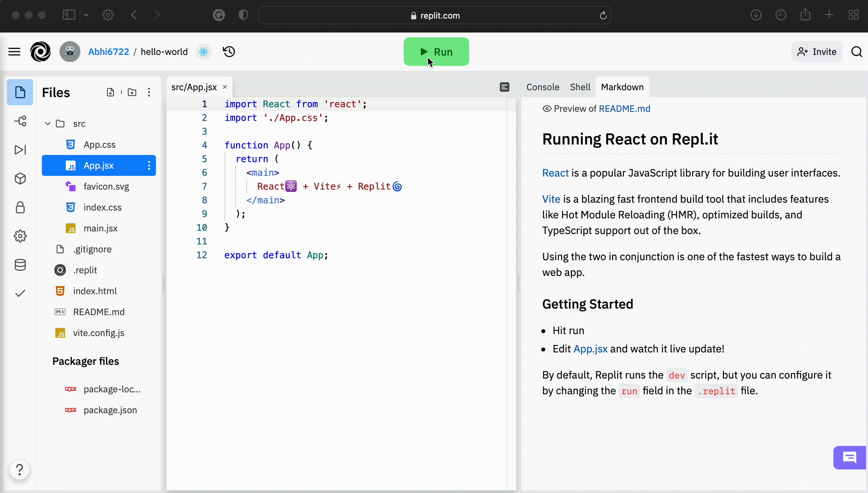Click the Invite button
Screen dimensions: 868x493
[x=817, y=52]
